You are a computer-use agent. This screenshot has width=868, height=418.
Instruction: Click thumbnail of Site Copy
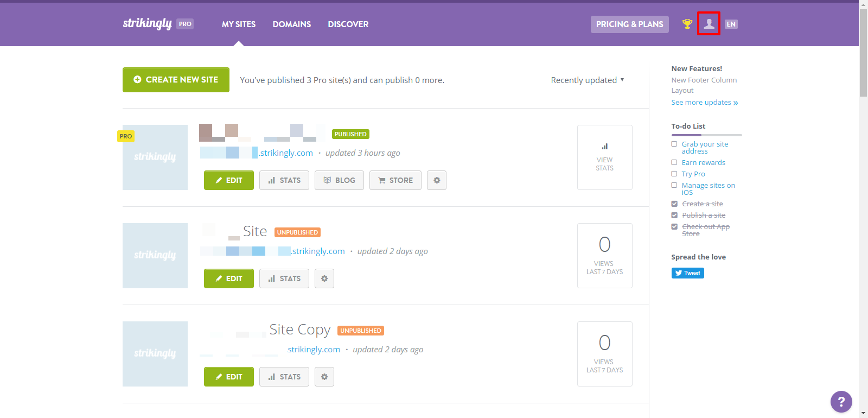pos(155,354)
